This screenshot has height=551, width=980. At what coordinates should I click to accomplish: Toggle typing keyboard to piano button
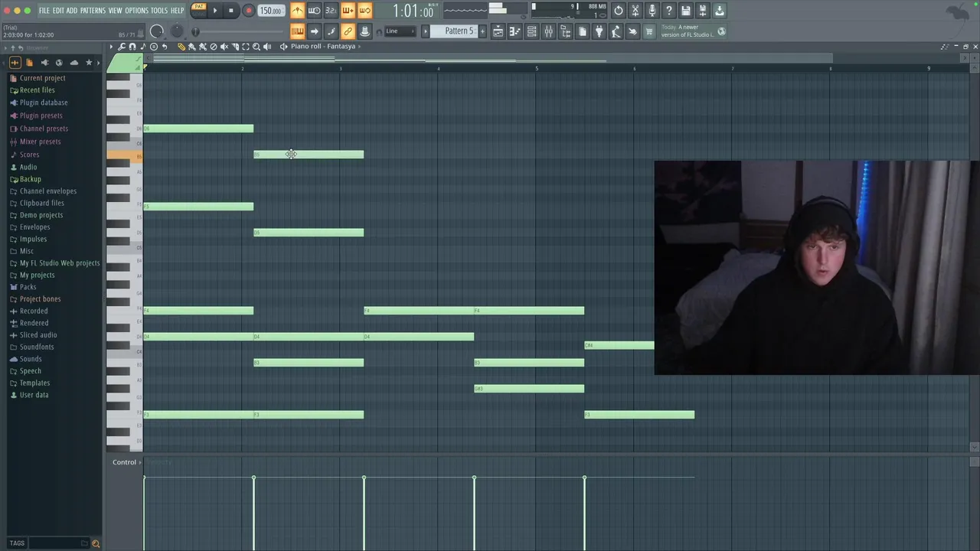[x=297, y=31]
